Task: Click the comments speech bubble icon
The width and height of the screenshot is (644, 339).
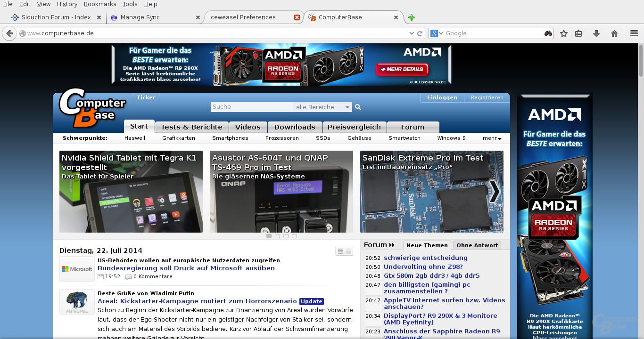Action: click(129, 277)
